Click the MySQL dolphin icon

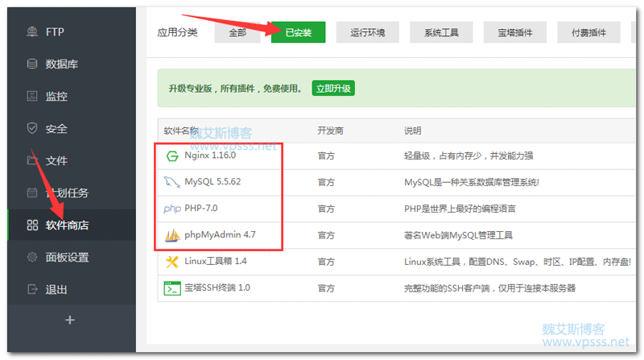[171, 182]
